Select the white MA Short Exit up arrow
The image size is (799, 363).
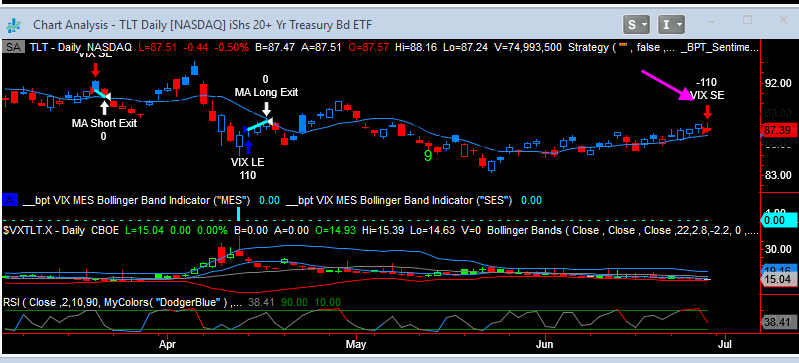pos(104,107)
